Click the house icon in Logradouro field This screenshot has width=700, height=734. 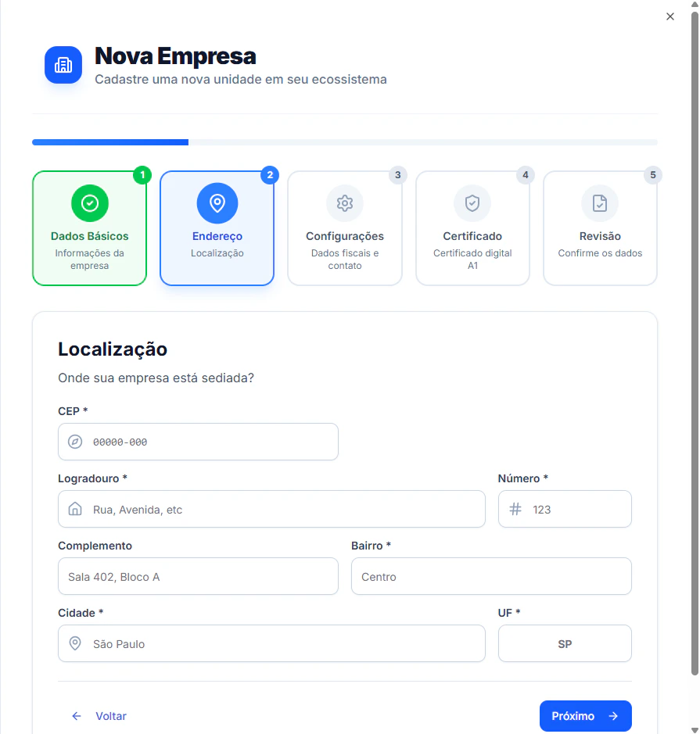75,509
